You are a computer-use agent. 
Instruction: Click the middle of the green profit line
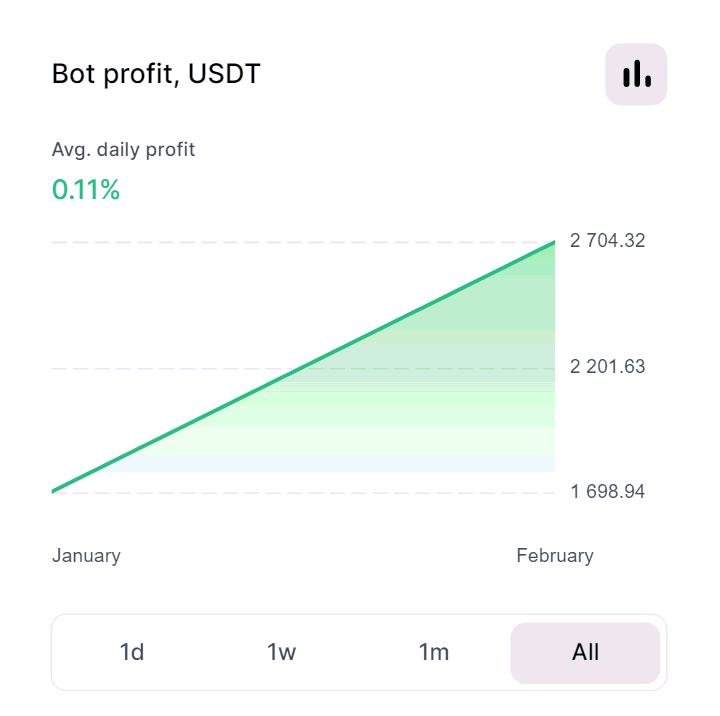[x=303, y=367]
